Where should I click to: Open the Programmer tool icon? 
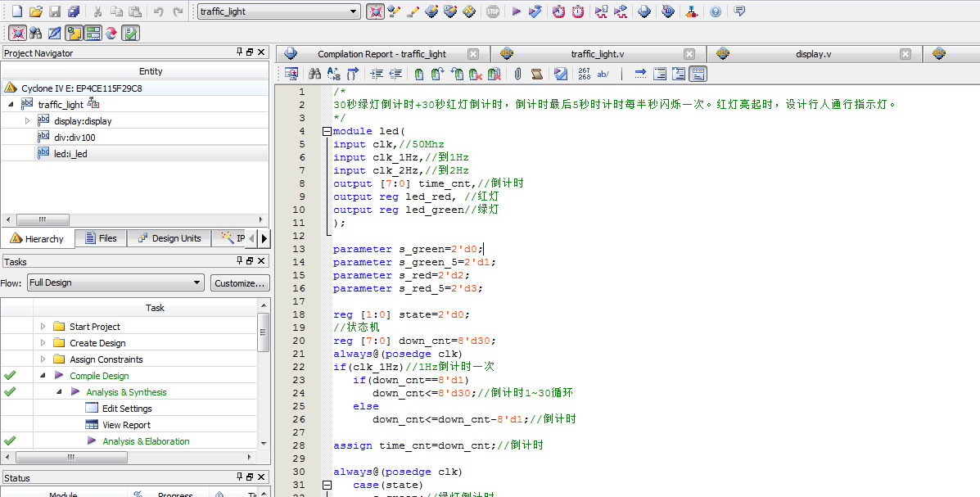(x=668, y=11)
